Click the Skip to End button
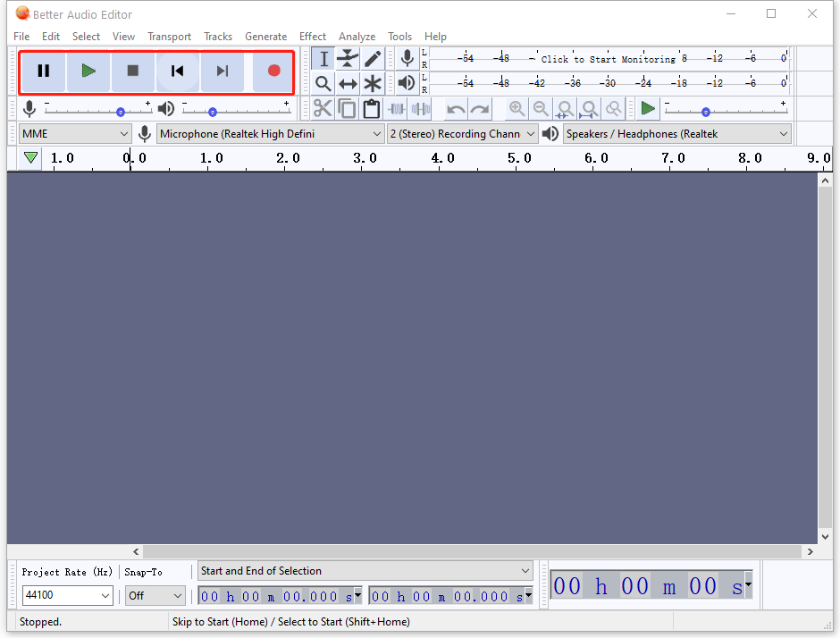The height and width of the screenshot is (638, 840). [223, 71]
